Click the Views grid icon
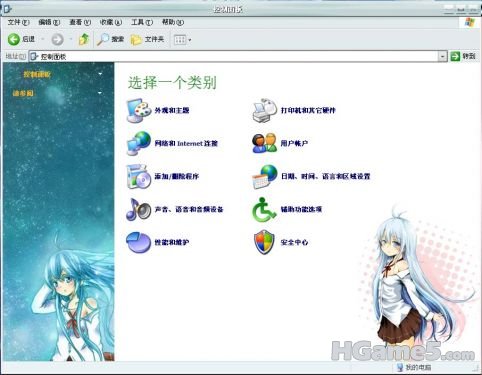 click(180, 40)
